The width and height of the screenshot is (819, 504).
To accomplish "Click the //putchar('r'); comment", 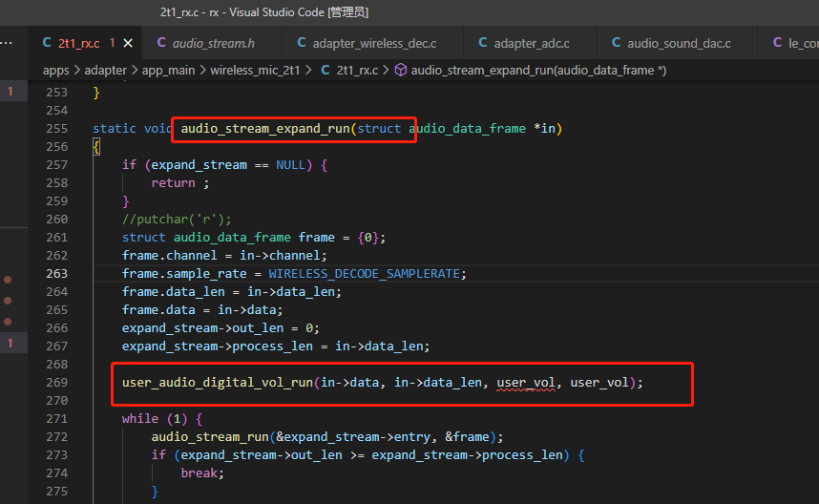I will [176, 220].
